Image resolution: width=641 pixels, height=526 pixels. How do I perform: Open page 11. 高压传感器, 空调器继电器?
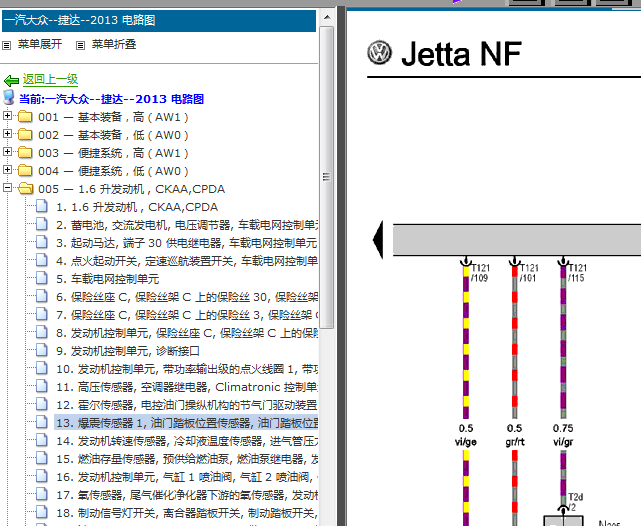click(187, 387)
